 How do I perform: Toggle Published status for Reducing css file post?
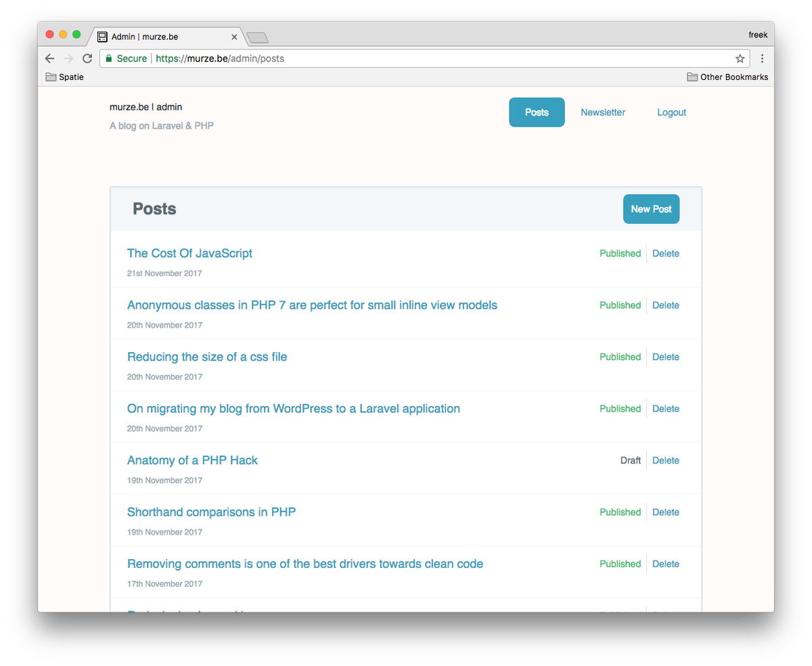[620, 357]
